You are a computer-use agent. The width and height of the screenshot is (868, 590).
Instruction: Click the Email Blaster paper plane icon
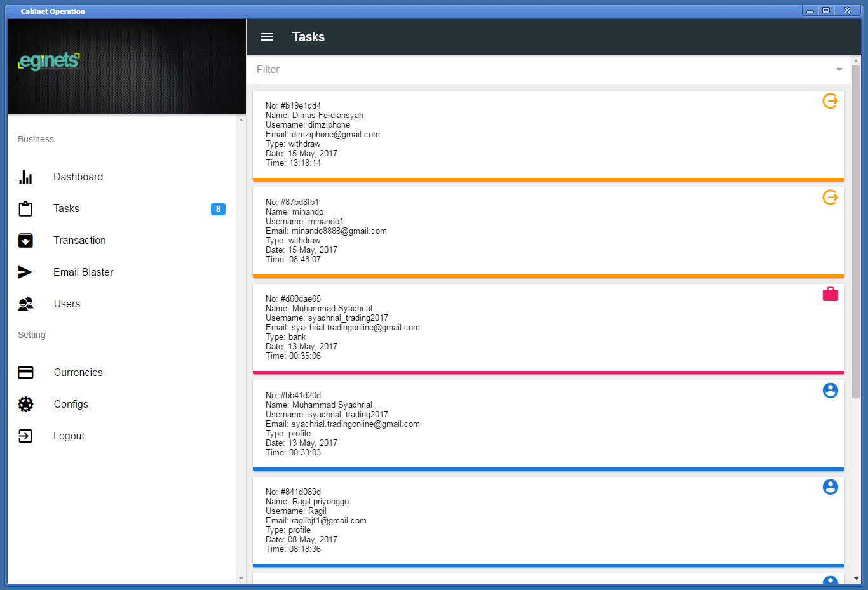tap(25, 272)
